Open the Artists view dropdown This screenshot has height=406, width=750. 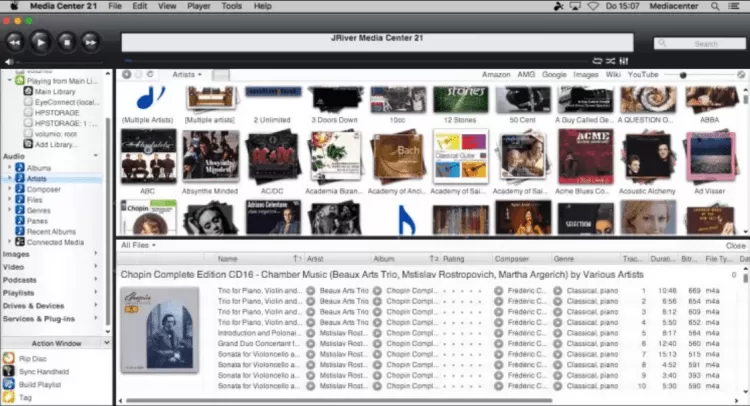point(186,75)
